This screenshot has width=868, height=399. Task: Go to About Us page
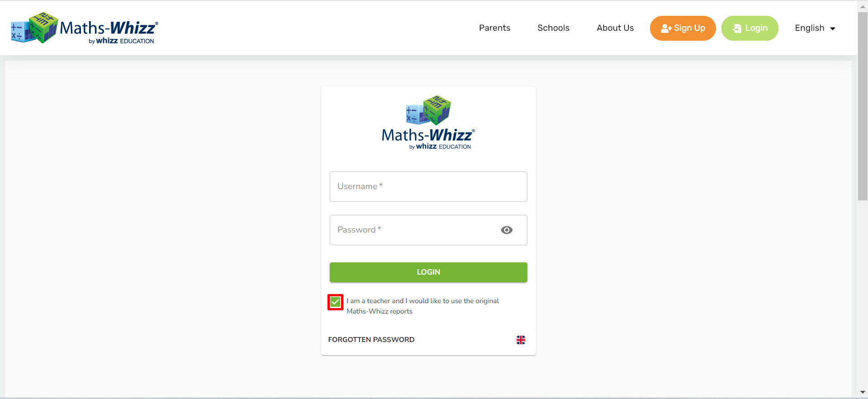point(615,28)
